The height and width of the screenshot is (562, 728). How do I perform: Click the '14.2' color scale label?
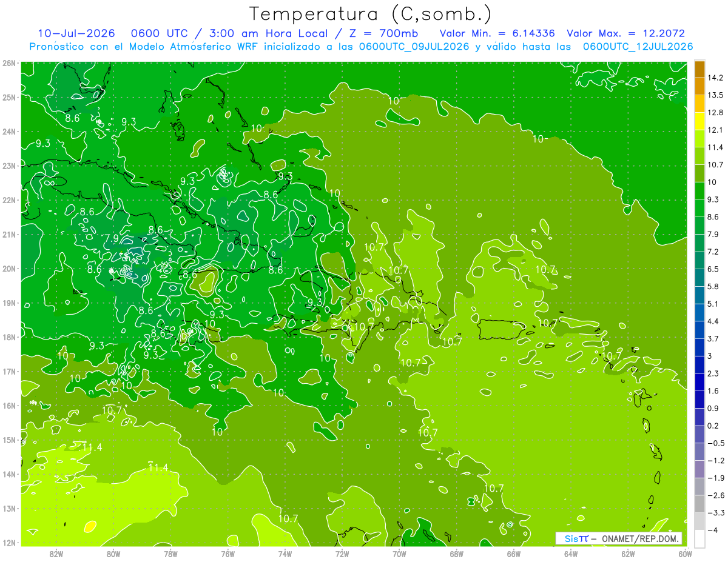pyautogui.click(x=716, y=78)
